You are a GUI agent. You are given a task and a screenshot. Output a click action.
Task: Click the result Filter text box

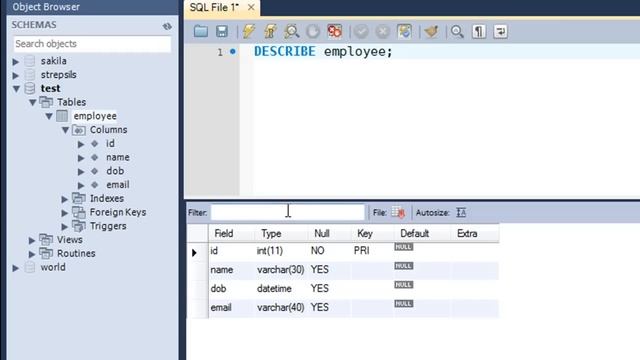[288, 212]
